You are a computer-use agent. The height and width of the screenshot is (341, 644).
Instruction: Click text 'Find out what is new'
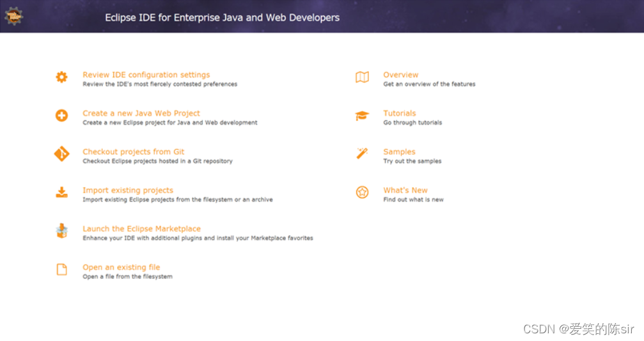click(x=413, y=200)
